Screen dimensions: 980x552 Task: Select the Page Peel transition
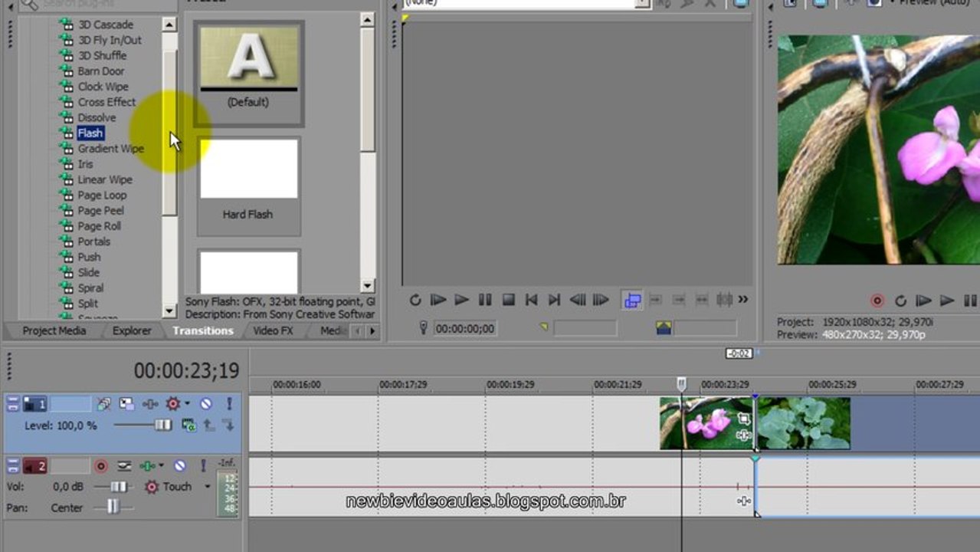click(100, 210)
